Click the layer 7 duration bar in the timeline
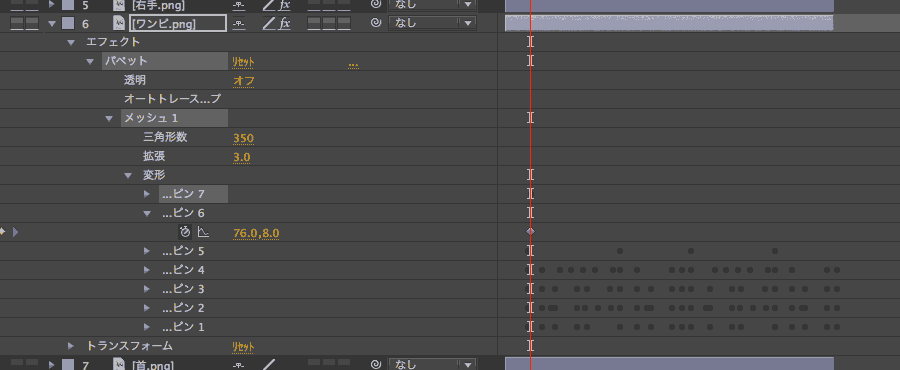Image resolution: width=900 pixels, height=370 pixels. (x=669, y=364)
